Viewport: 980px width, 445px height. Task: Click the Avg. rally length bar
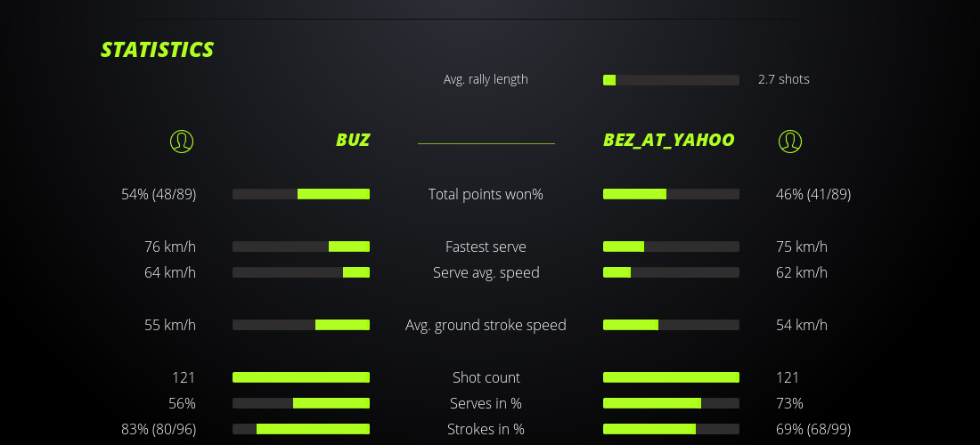(x=671, y=80)
